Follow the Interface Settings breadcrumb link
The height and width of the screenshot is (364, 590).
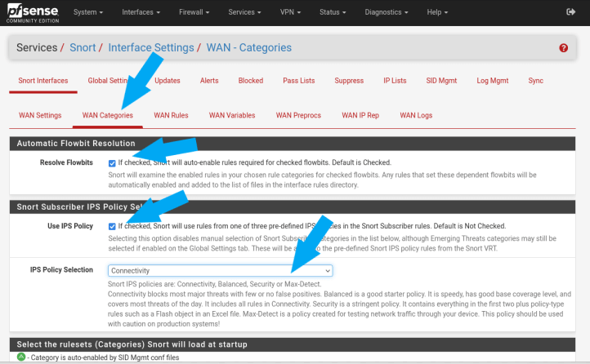click(151, 47)
